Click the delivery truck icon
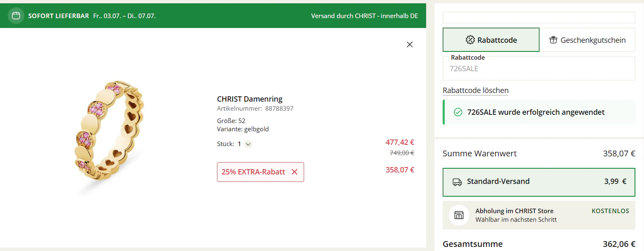This screenshot has height=251, width=644. [x=457, y=182]
